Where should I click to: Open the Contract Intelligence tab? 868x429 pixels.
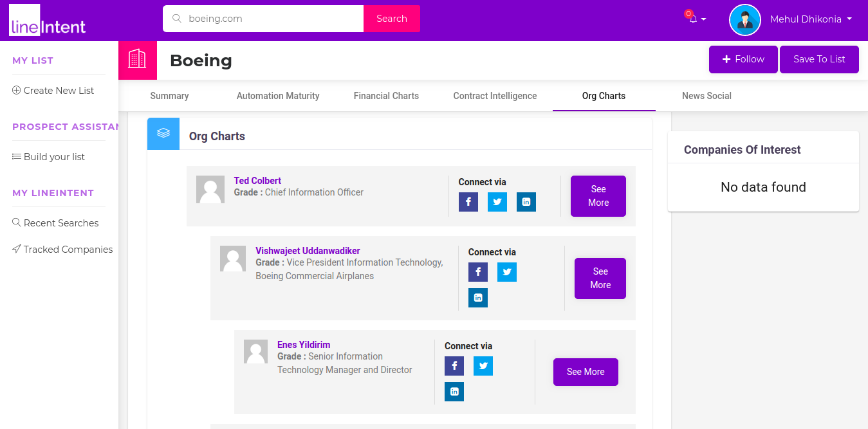(x=495, y=96)
